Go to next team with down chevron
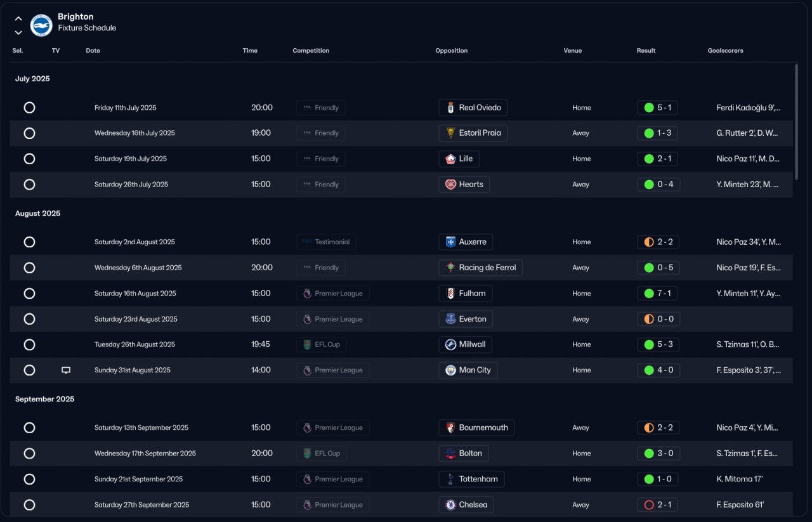 coord(18,32)
